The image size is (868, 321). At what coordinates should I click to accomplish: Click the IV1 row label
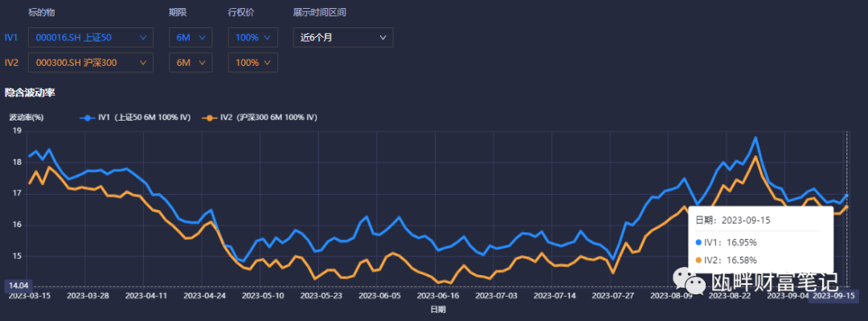point(11,37)
